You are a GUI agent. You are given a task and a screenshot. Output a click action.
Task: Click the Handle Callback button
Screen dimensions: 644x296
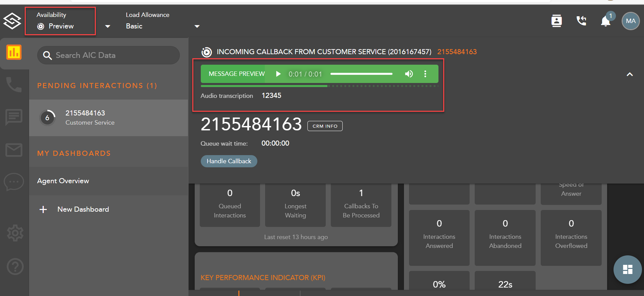point(229,161)
